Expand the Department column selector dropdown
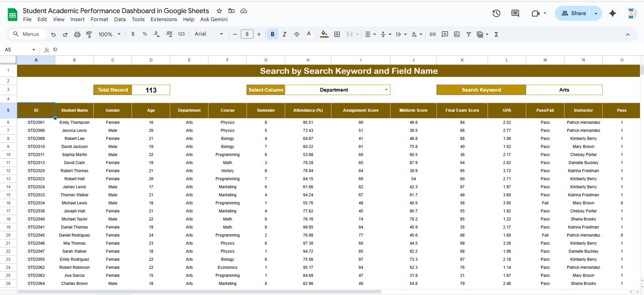Screen dimensions: 644x295 point(386,90)
